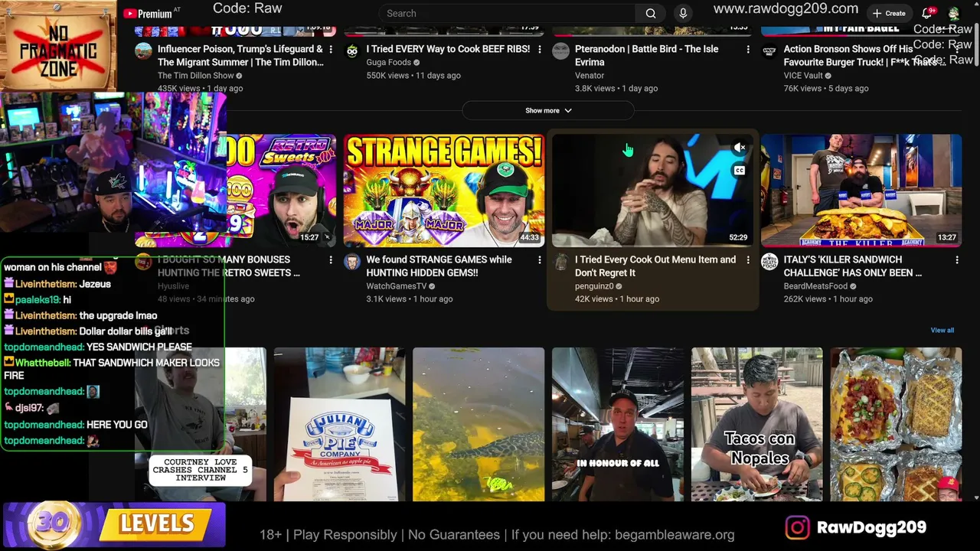Play the Killer Sandwich challenge thumbnail
Viewport: 980px width, 551px height.
click(861, 191)
